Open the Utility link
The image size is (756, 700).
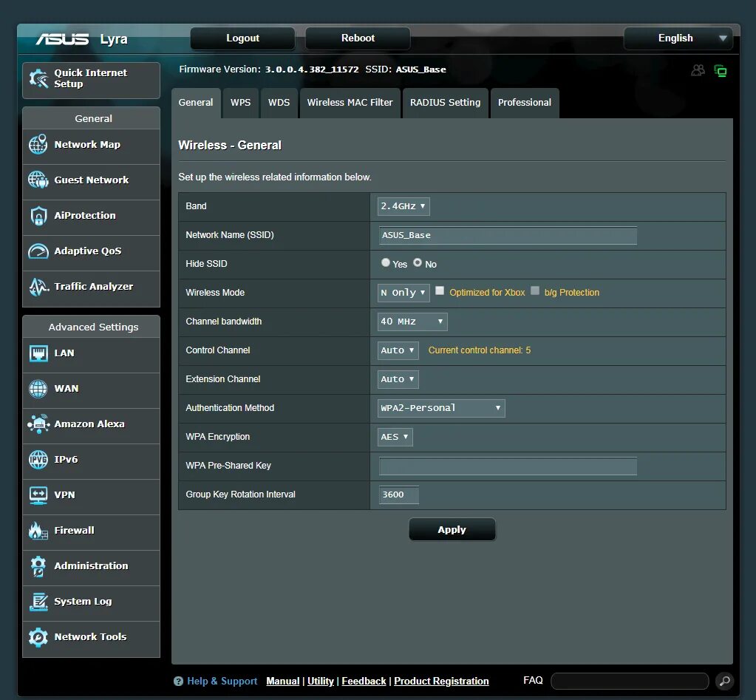pos(321,682)
